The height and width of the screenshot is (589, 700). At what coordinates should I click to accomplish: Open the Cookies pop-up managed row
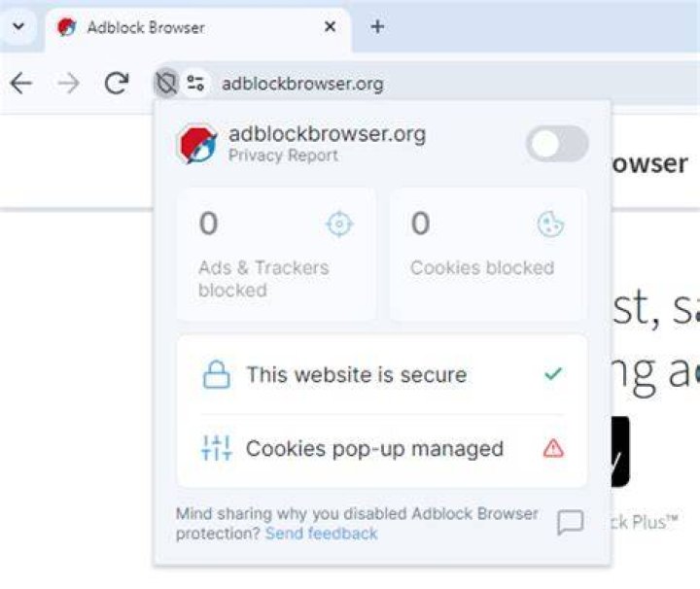[382, 449]
